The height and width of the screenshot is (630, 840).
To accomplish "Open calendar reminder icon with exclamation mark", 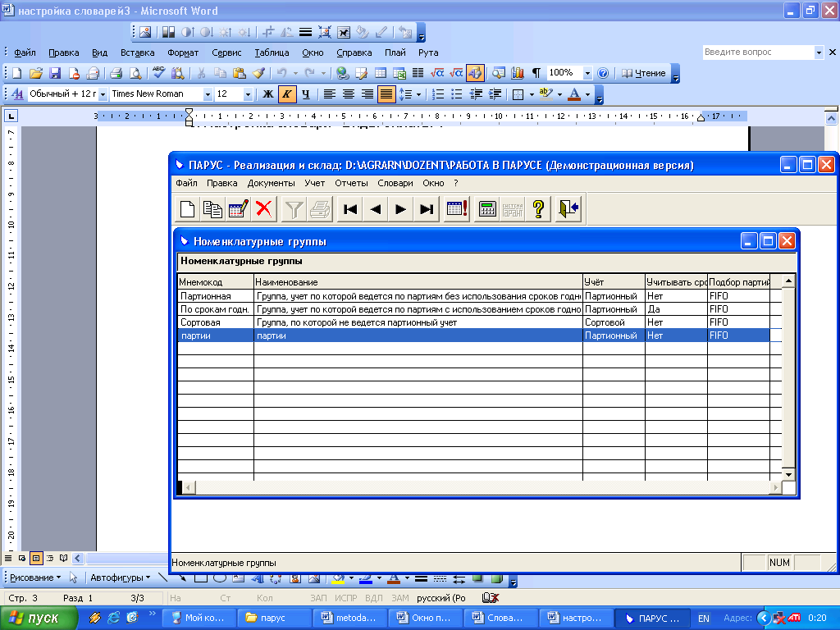I will [457, 209].
